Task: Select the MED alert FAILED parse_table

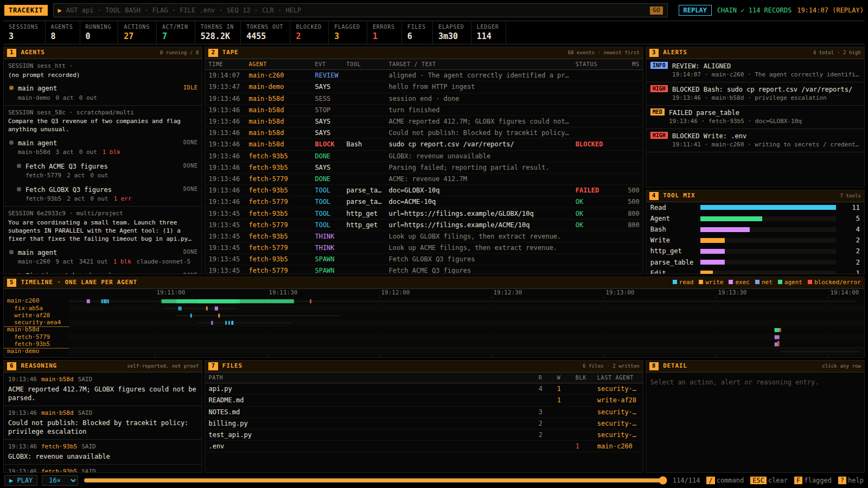Action: [x=755, y=117]
